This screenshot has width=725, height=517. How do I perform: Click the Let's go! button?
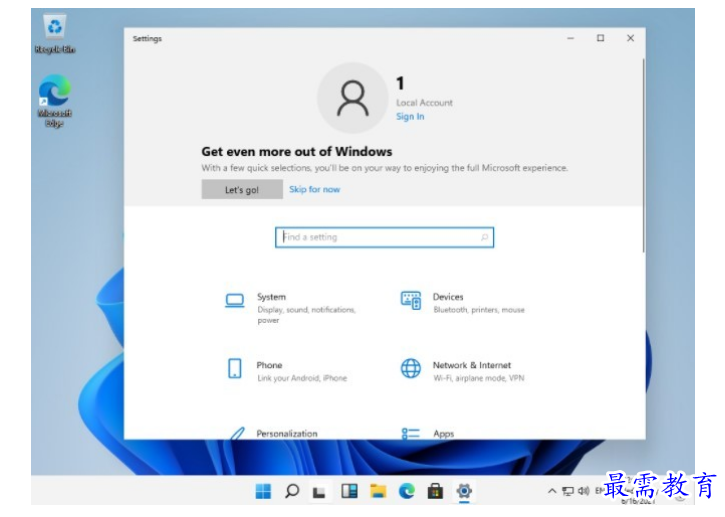pyautogui.click(x=242, y=190)
